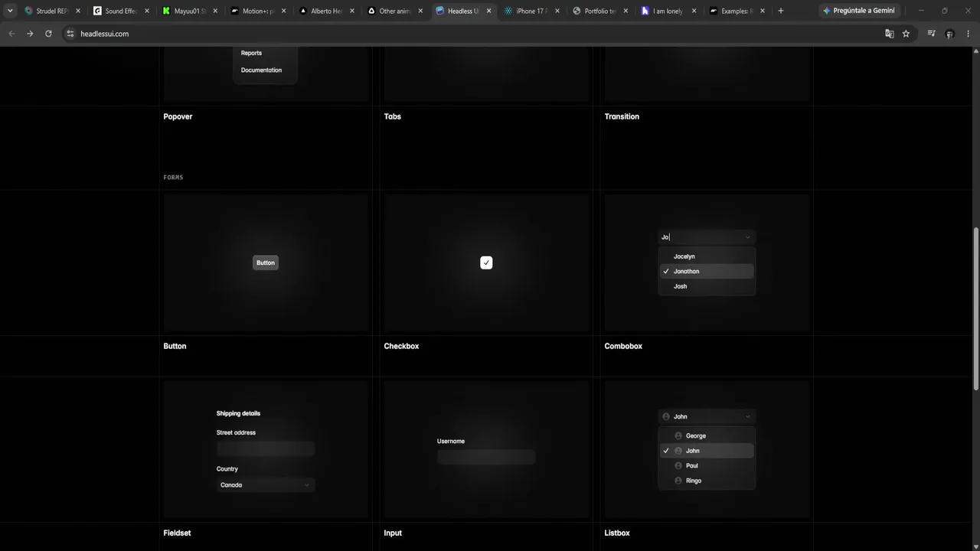The image size is (980, 551).
Task: Select George in the listbox options
Action: (x=707, y=435)
